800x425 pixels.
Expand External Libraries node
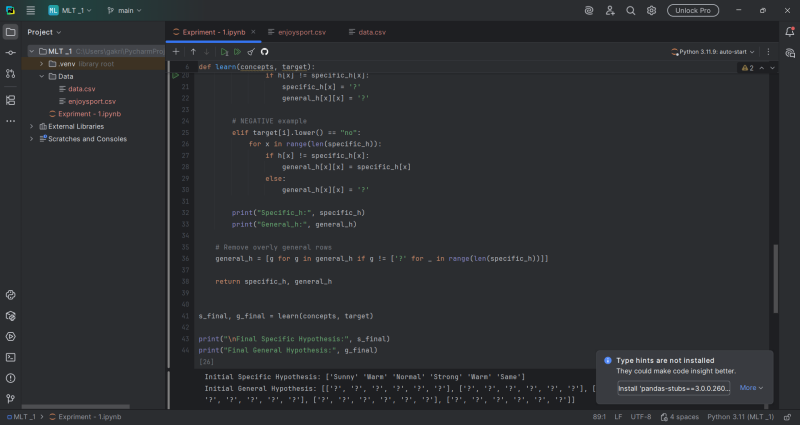click(31, 126)
